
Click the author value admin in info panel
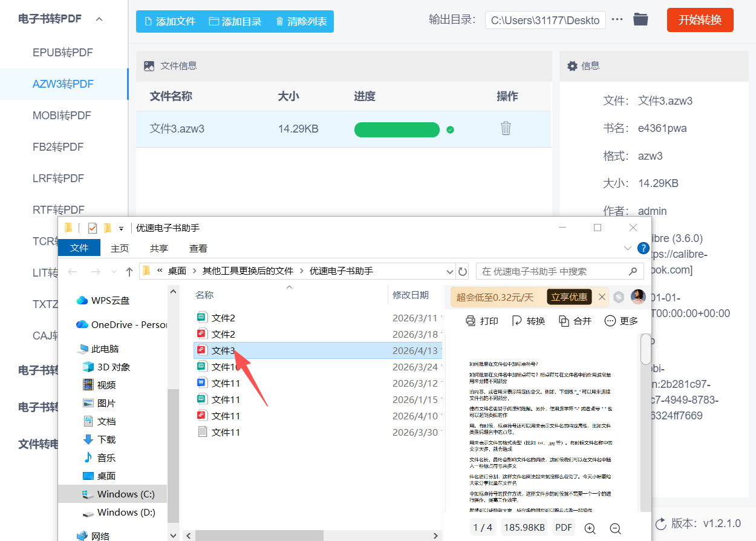click(653, 211)
